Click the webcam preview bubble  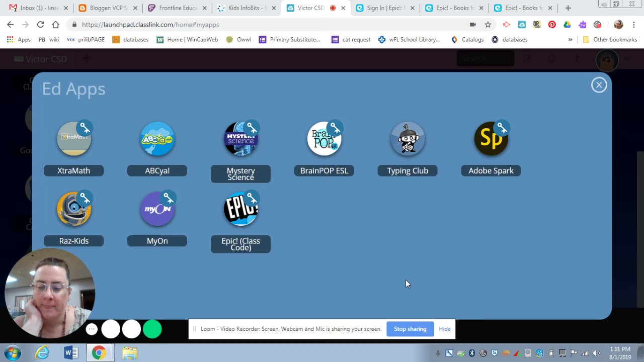tap(49, 294)
